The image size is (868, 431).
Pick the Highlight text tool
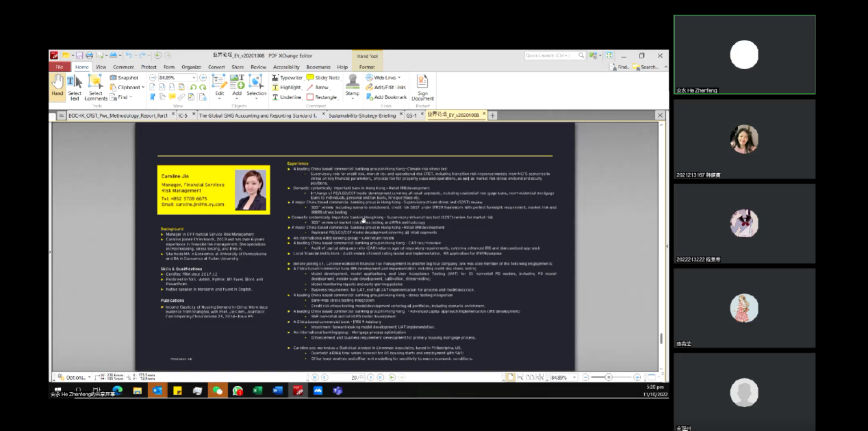click(x=287, y=88)
